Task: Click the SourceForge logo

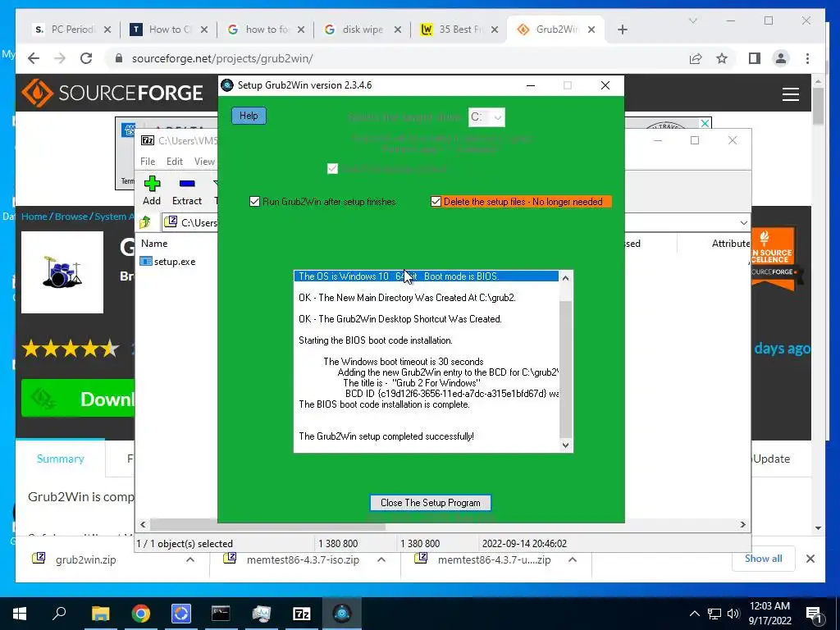Action: coord(112,93)
